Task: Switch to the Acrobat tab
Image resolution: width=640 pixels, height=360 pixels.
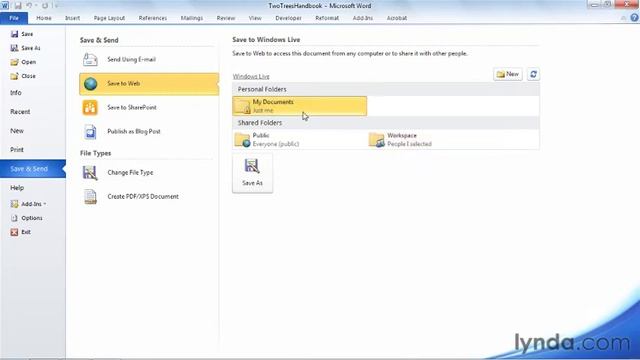Action: tap(397, 18)
